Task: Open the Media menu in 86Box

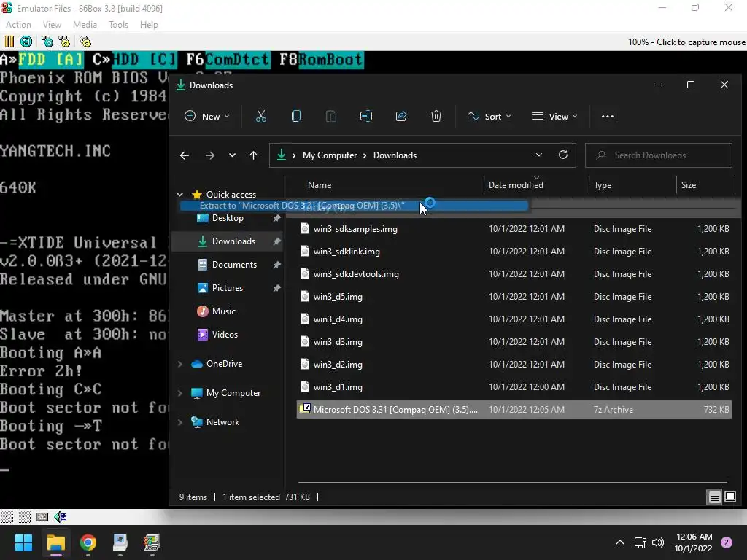Action: 85,24
